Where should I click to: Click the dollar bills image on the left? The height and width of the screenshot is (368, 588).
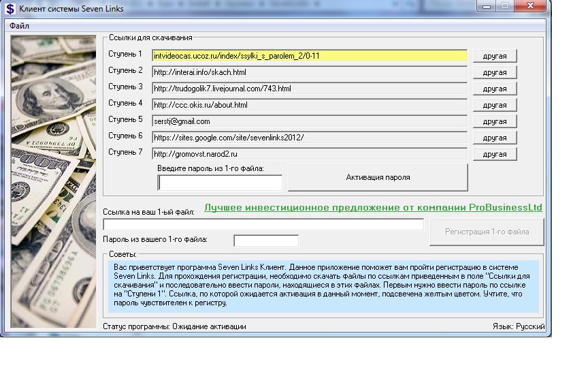point(53,182)
